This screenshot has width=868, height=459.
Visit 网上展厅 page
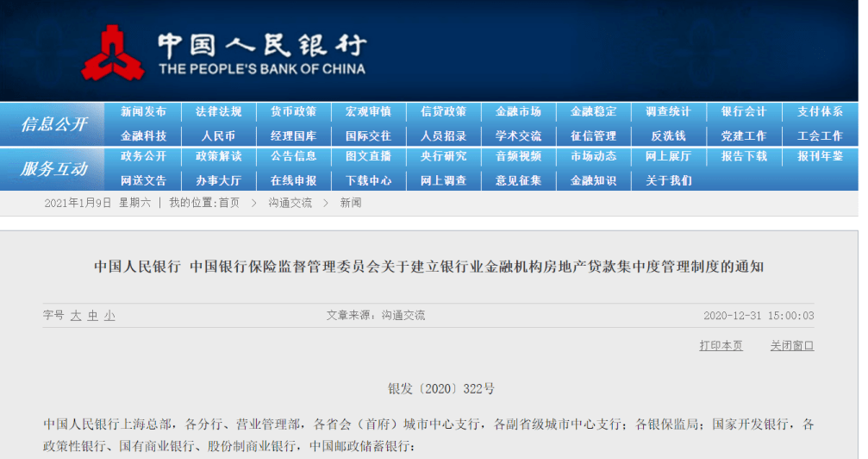(x=668, y=156)
